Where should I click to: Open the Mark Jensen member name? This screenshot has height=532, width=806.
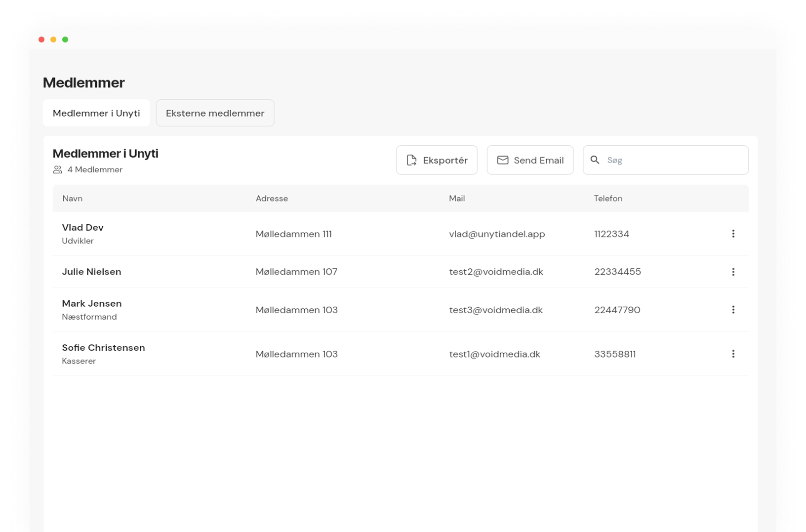(92, 304)
